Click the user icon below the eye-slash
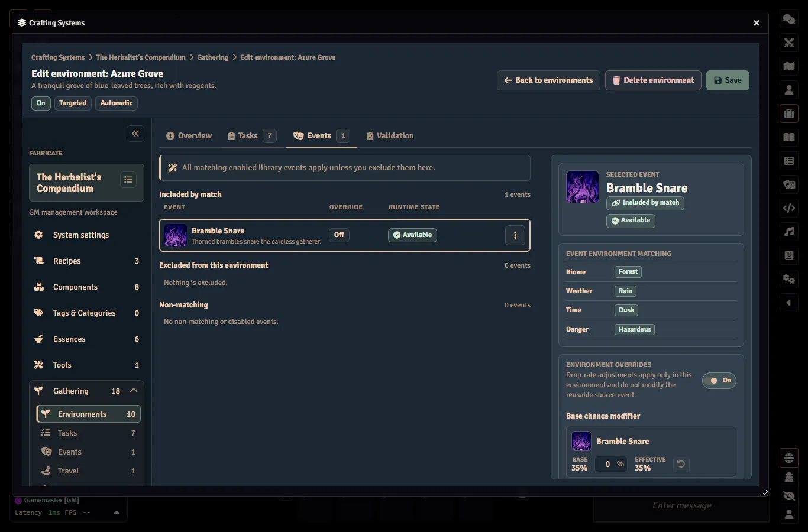This screenshot has width=808, height=532. click(x=789, y=515)
